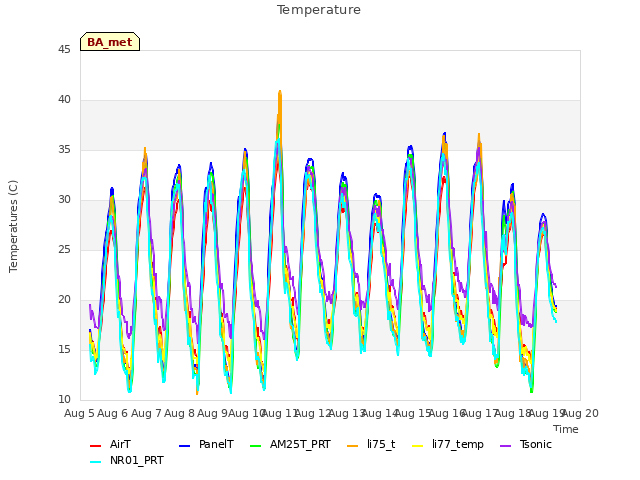Click the BA_met annotation label
640x480 pixels.
[110, 42]
